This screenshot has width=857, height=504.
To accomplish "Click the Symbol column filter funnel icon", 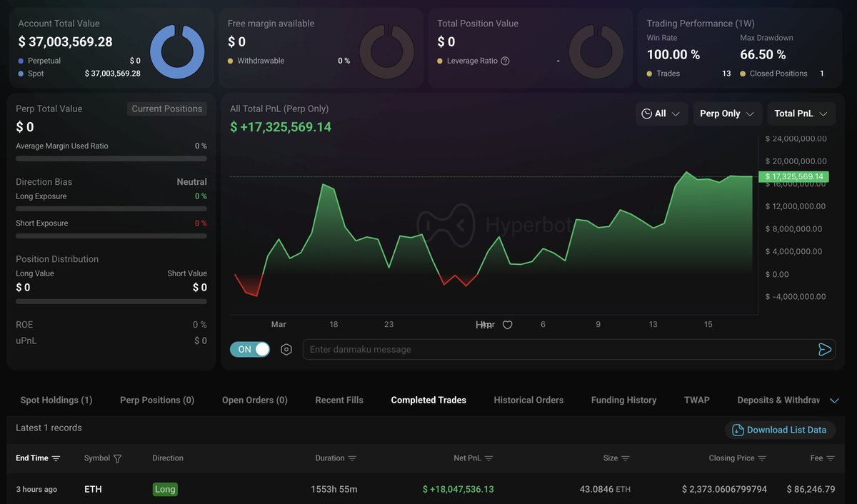I will (118, 458).
